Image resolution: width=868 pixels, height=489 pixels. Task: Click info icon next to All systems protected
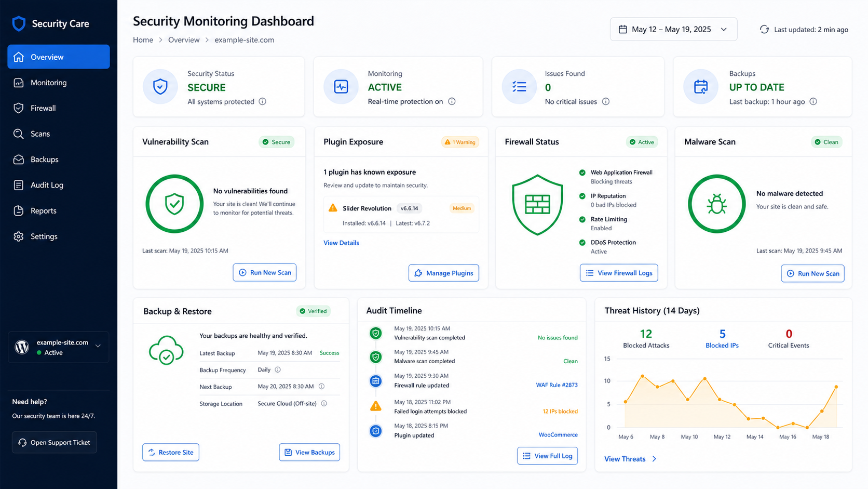pyautogui.click(x=263, y=101)
